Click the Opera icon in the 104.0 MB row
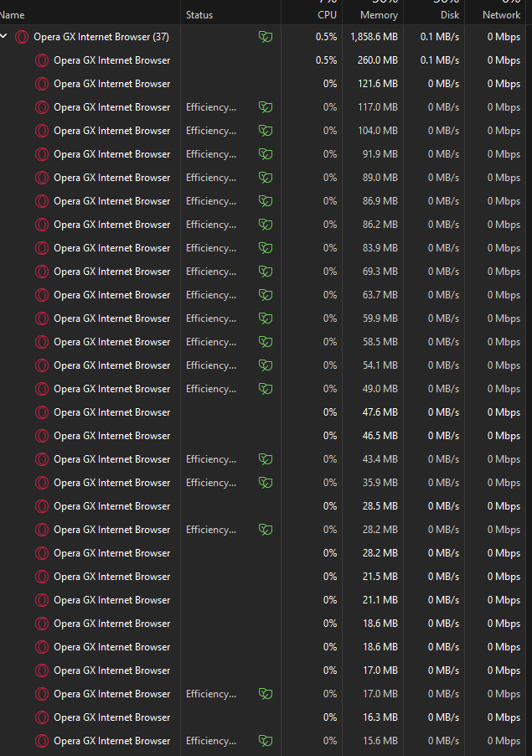Screen dimensions: 532x756 point(42,131)
